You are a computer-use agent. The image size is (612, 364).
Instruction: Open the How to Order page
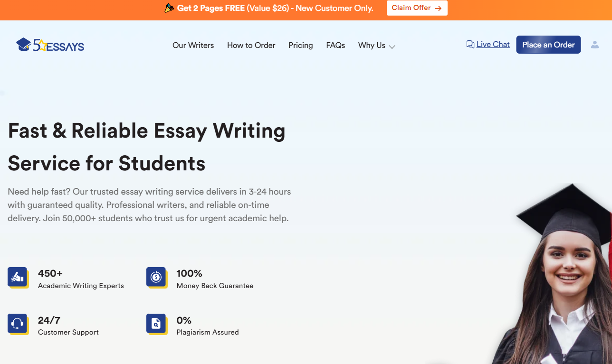(251, 46)
